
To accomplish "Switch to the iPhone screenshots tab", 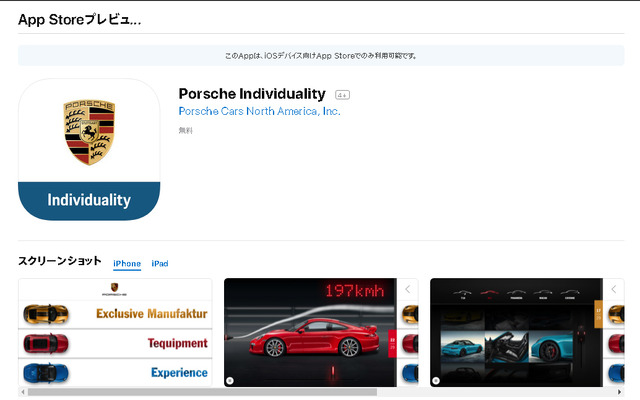I will [127, 264].
